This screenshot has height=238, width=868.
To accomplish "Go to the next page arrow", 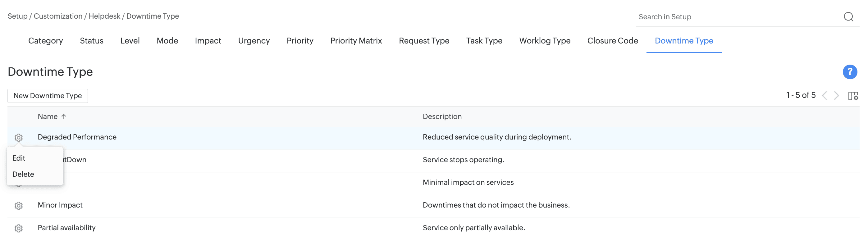I will 836,96.
